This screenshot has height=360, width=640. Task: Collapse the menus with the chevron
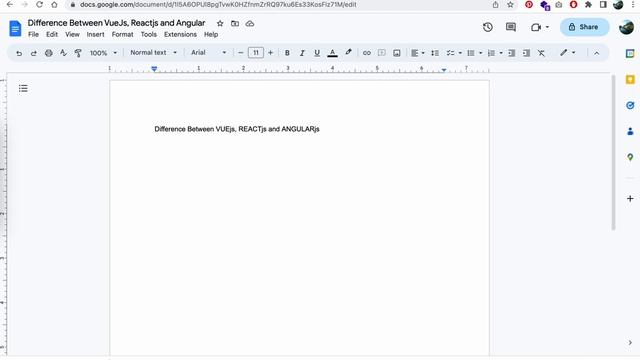(x=596, y=53)
